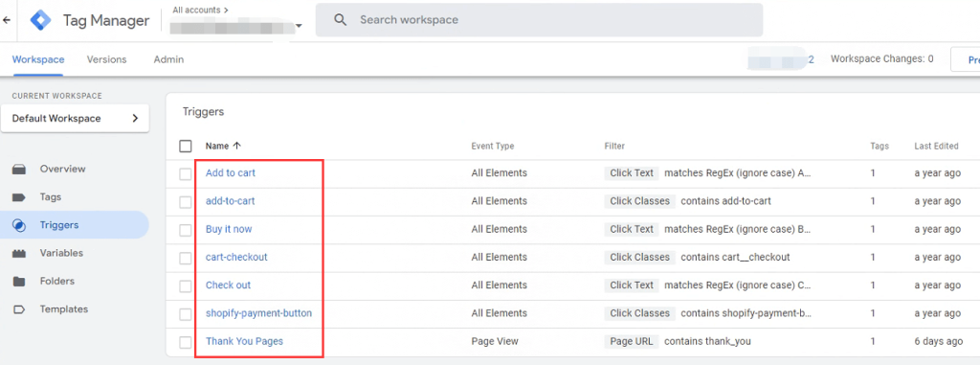The image size is (980, 365).
Task: Switch to the Admin tab
Action: click(x=168, y=59)
